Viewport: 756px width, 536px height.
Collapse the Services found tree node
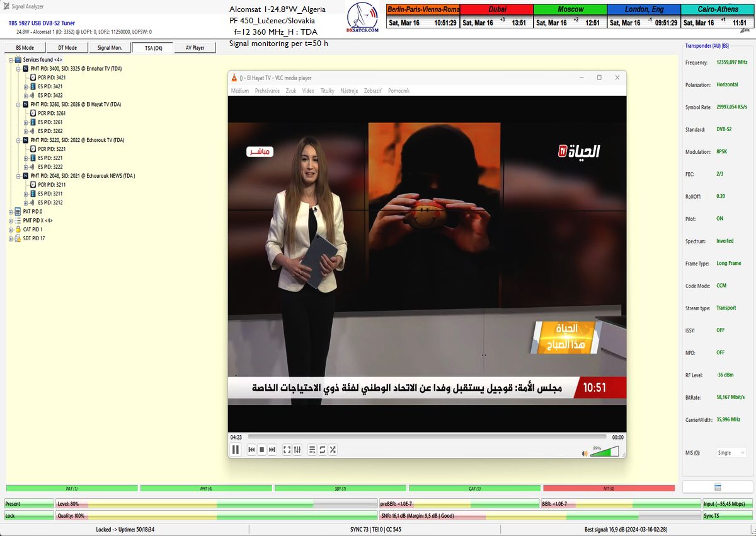(x=11, y=60)
